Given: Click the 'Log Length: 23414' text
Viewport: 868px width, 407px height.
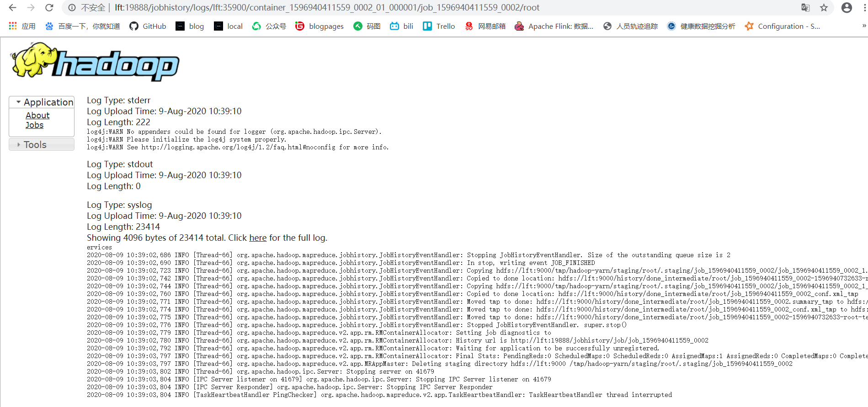Looking at the screenshot, I should coord(123,227).
